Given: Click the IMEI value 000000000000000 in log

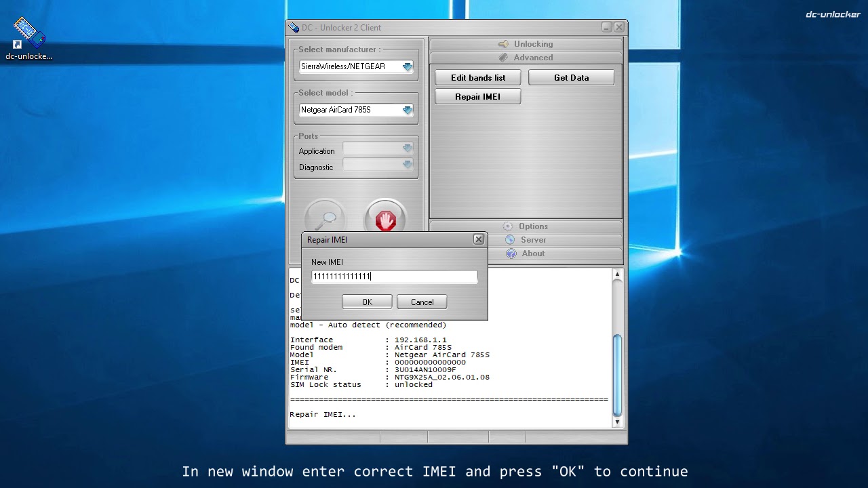Looking at the screenshot, I should click(430, 363).
